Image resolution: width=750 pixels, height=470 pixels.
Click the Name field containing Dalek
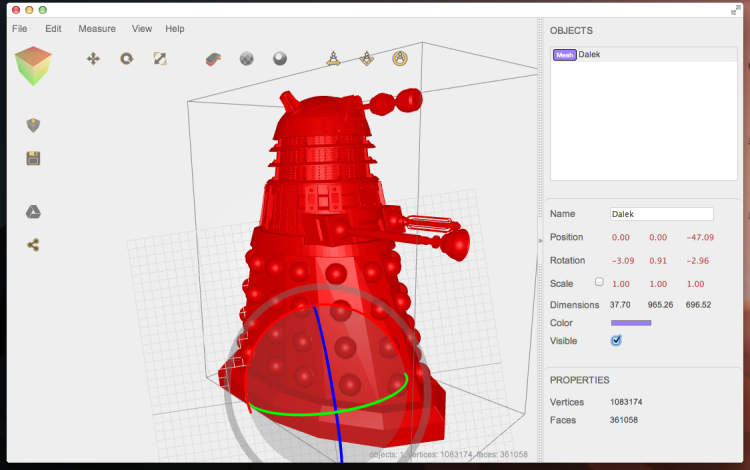(x=662, y=214)
